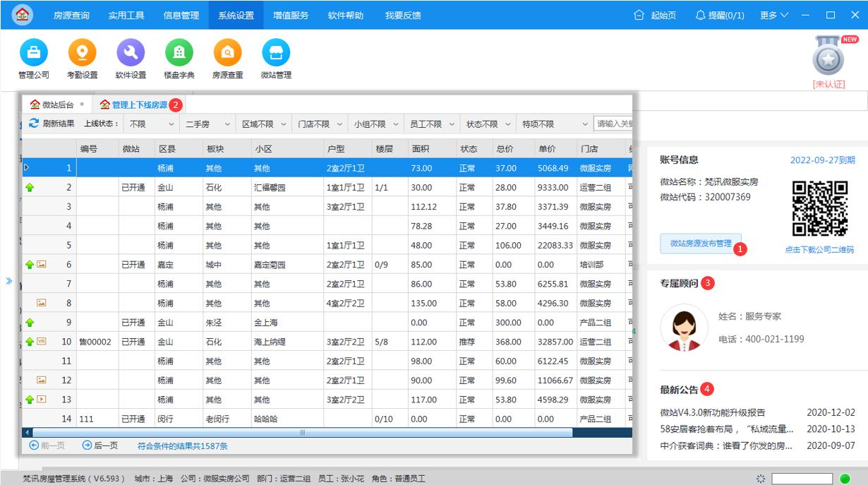Open 软件设置 software settings
Screen dimensions: 868x485
coord(130,56)
